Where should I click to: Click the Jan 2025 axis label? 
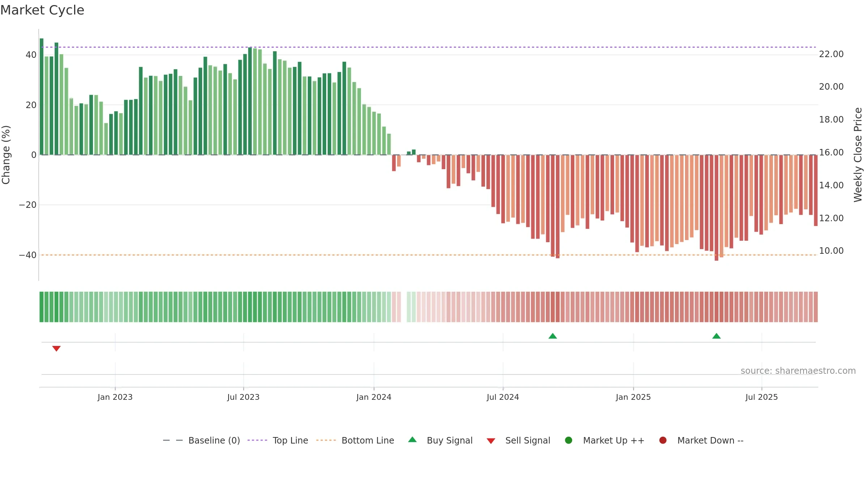633,397
